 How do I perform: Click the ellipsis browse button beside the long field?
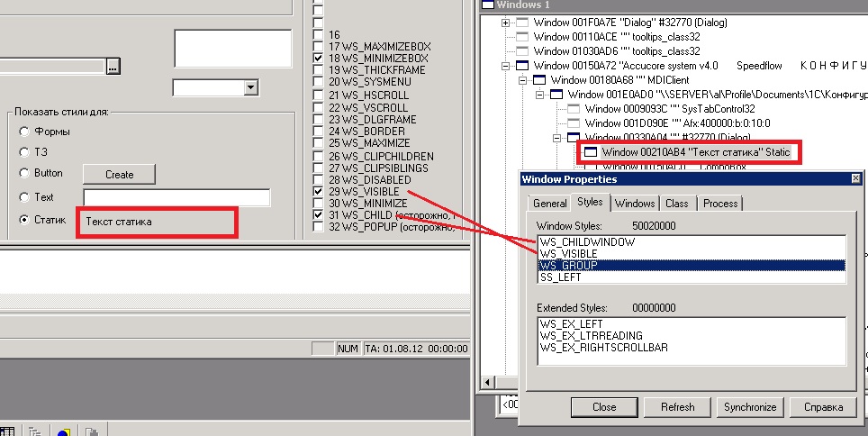(x=113, y=66)
